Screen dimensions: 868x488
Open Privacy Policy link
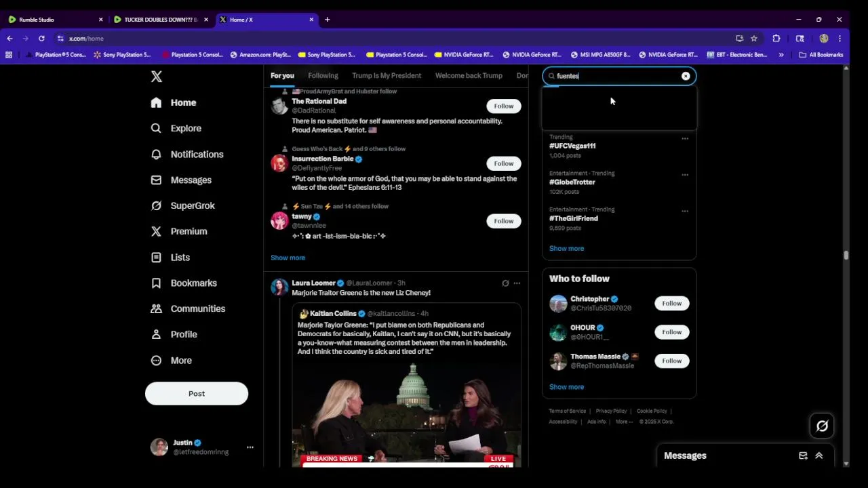click(611, 411)
